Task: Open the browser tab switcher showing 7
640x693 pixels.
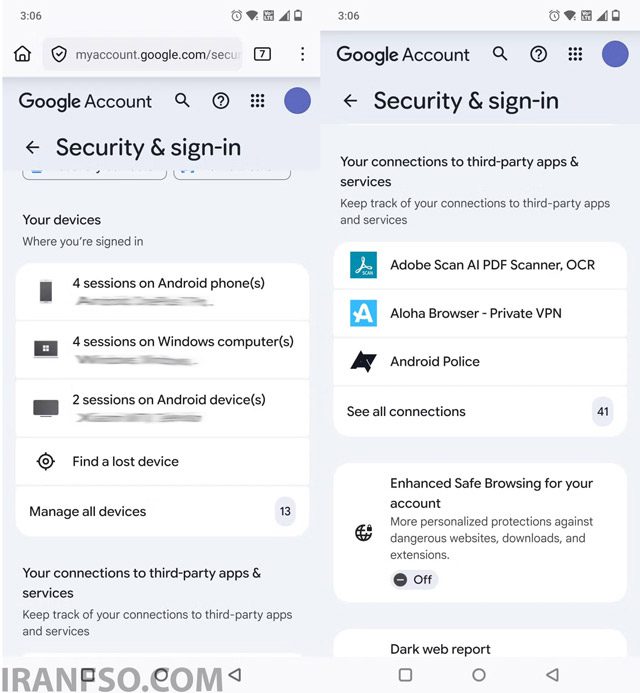Action: [262, 54]
